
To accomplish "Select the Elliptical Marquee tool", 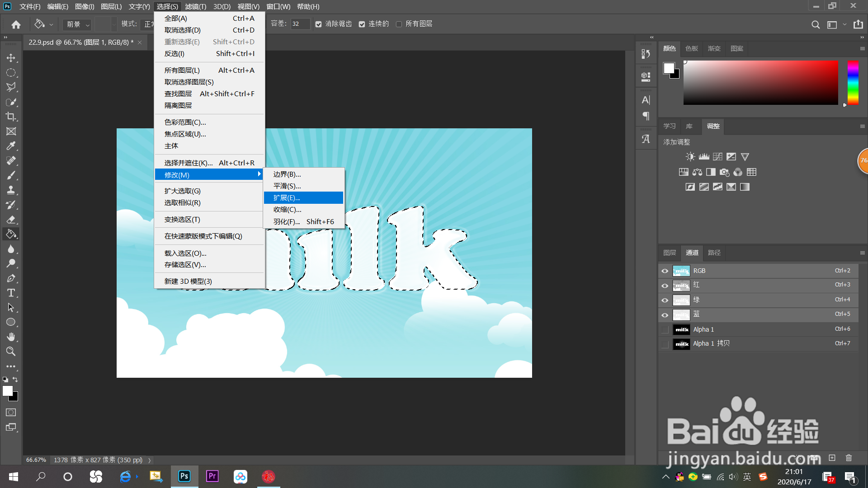I will [x=11, y=72].
